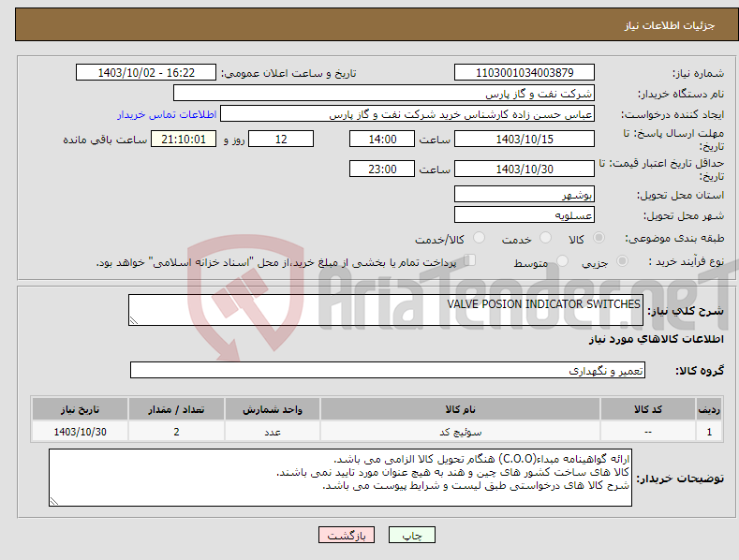Screen dimensions: 739x560
Task: Click row number cell 1
Action: [x=709, y=432]
